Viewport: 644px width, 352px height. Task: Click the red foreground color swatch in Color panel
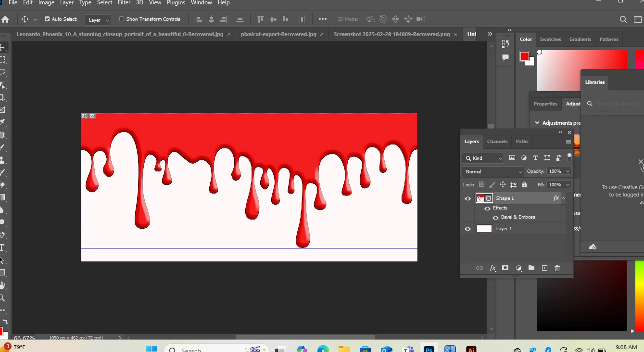click(525, 56)
